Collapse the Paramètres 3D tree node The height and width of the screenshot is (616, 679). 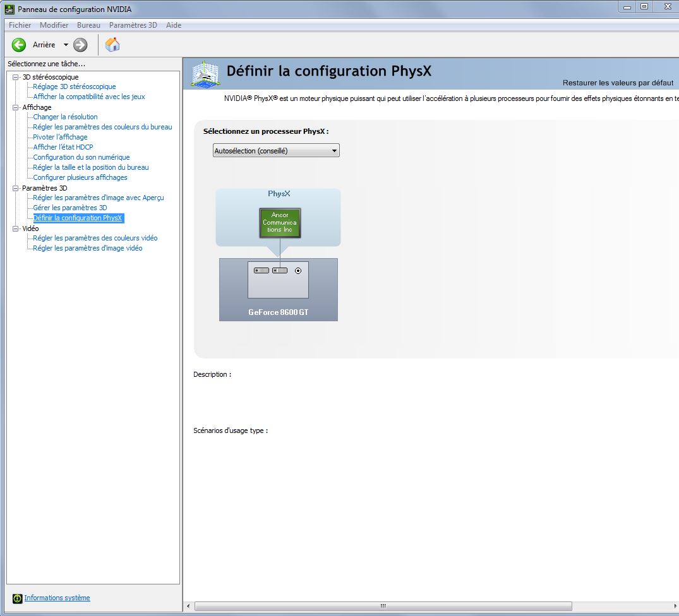pyautogui.click(x=16, y=188)
